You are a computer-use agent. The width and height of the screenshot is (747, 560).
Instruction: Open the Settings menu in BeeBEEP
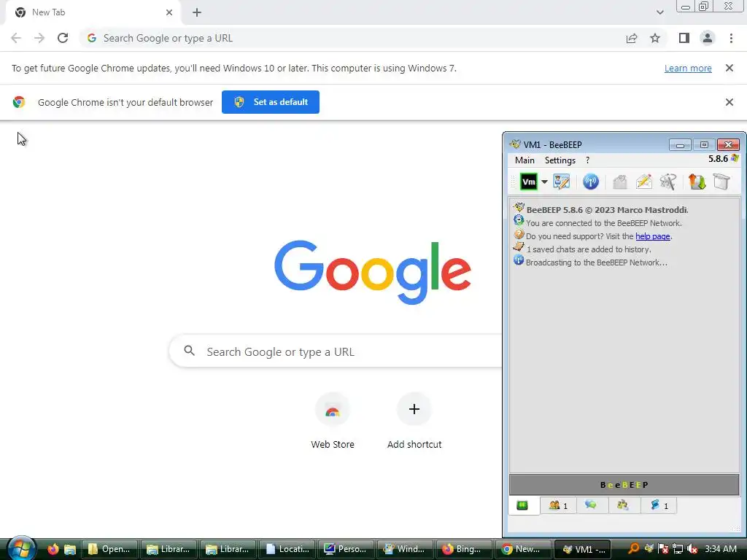pyautogui.click(x=560, y=160)
